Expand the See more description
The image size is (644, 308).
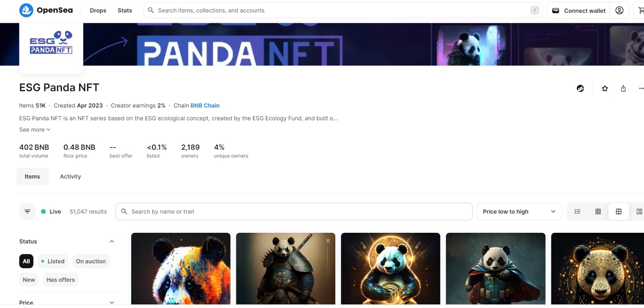pos(35,130)
